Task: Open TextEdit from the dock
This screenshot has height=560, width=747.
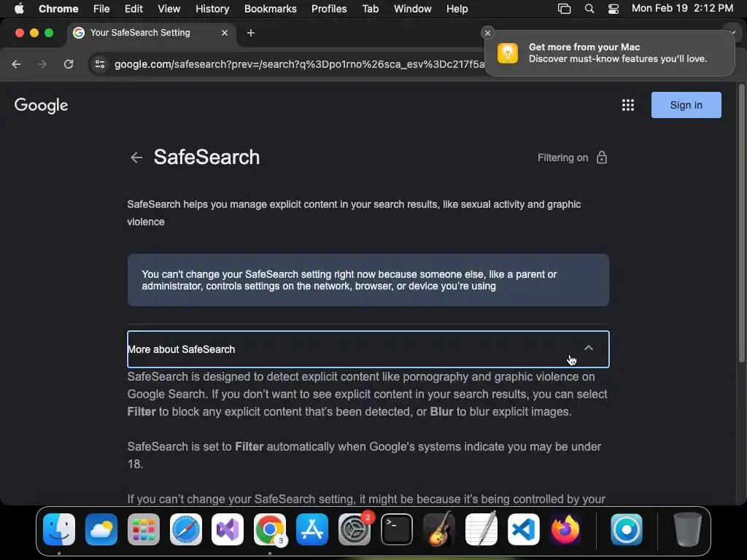Action: click(481, 529)
